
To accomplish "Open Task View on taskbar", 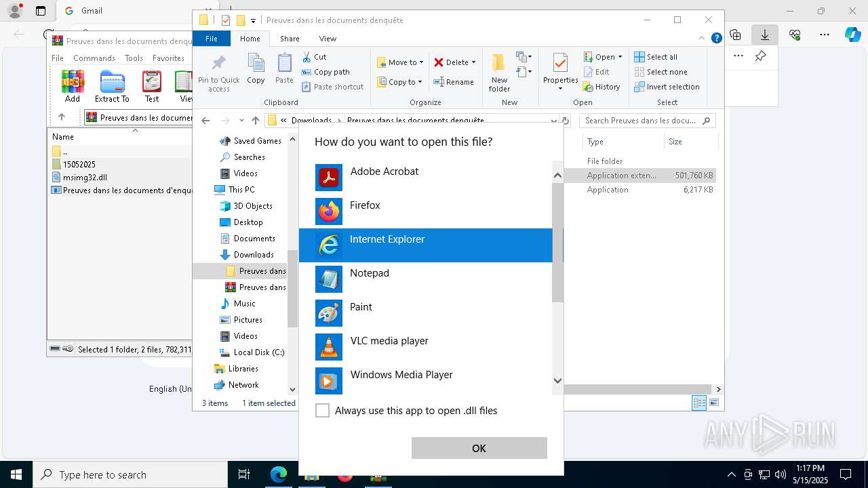I will point(244,474).
